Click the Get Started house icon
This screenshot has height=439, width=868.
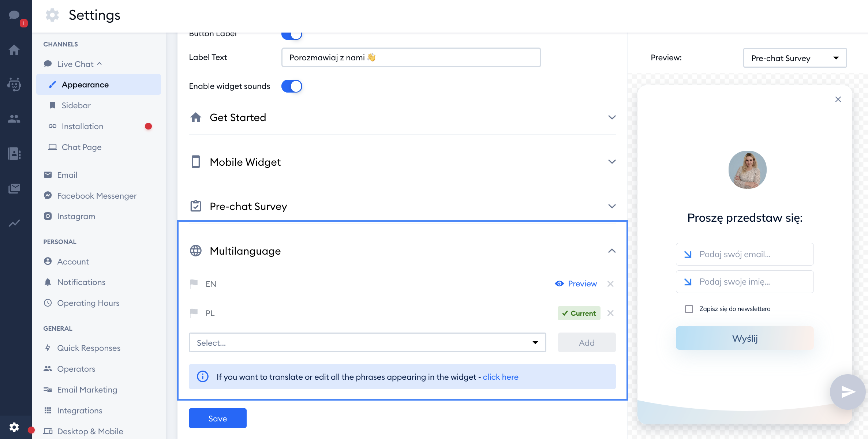tap(196, 117)
